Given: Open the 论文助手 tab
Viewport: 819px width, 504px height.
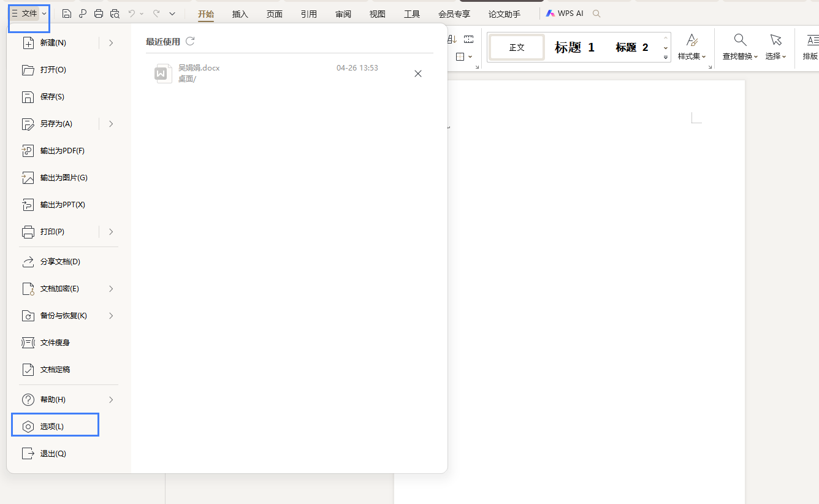Looking at the screenshot, I should tap(505, 13).
